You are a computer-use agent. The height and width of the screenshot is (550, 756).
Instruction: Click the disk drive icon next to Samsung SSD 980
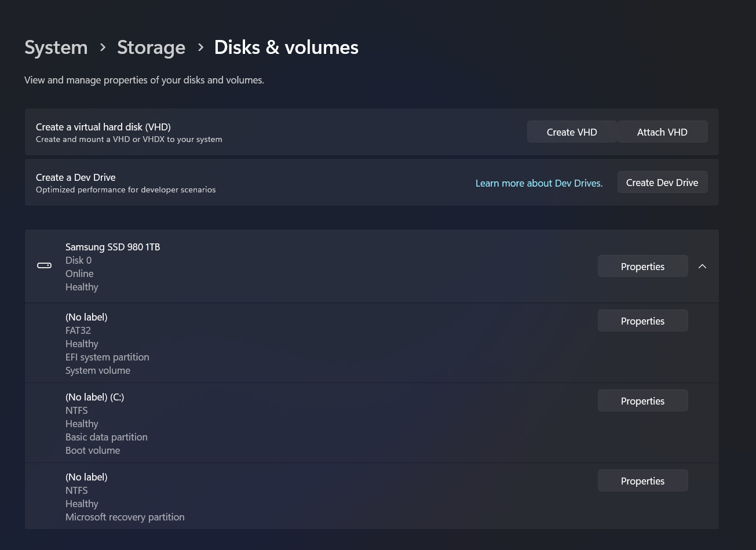point(44,265)
